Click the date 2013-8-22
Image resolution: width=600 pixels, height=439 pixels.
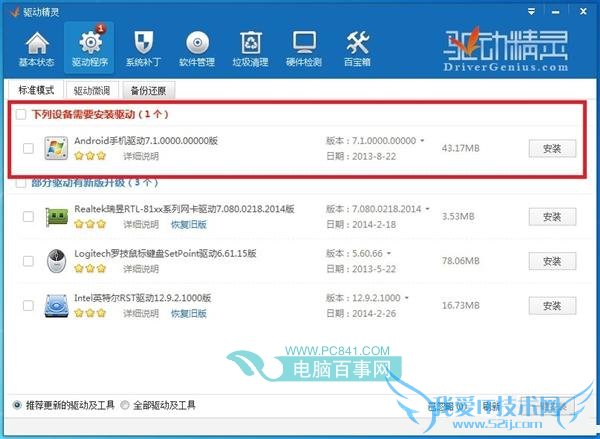[x=373, y=156]
